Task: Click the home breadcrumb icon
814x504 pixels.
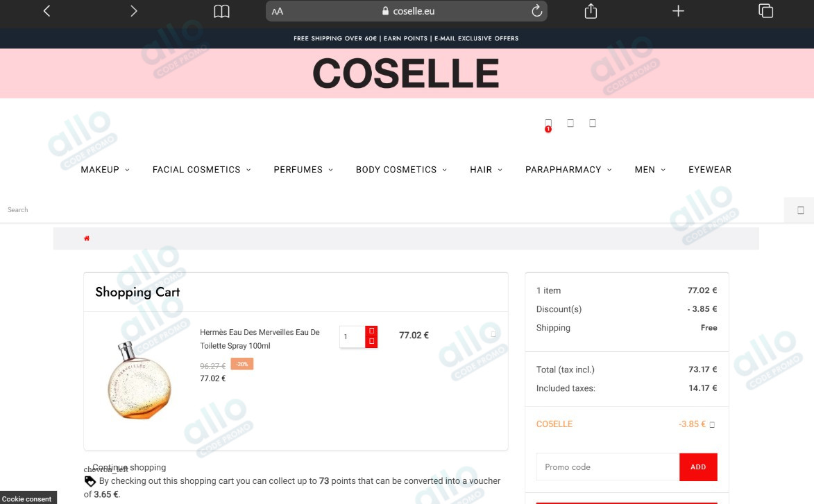Action: [87, 238]
